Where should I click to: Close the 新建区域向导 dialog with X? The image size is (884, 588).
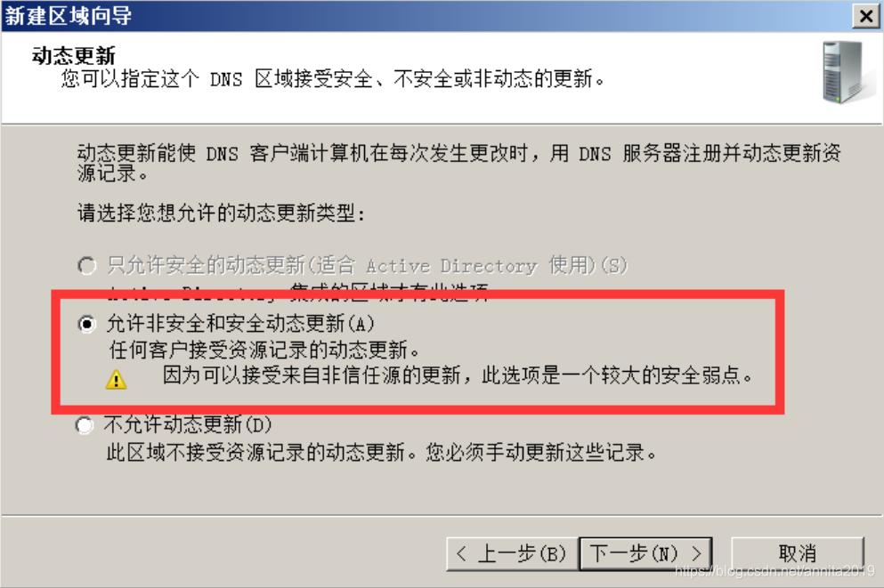pyautogui.click(x=866, y=16)
